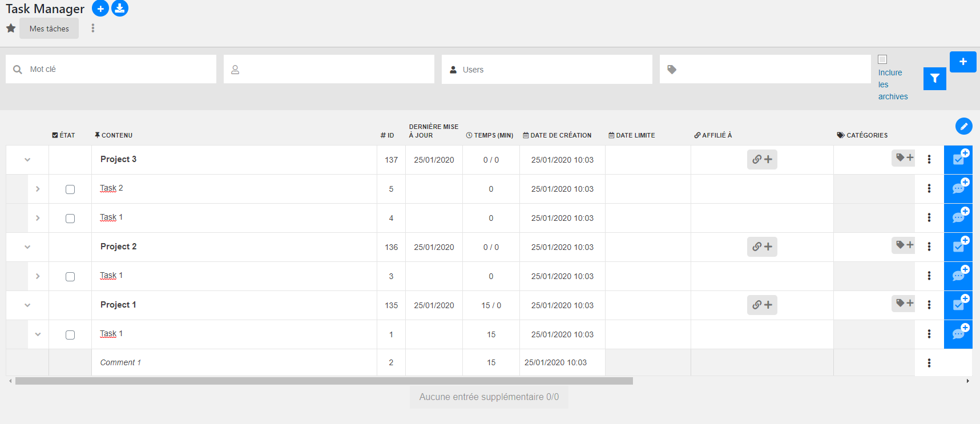Check the Task 2 checkbox with ID 5
This screenshot has width=980, height=424.
tap(70, 189)
